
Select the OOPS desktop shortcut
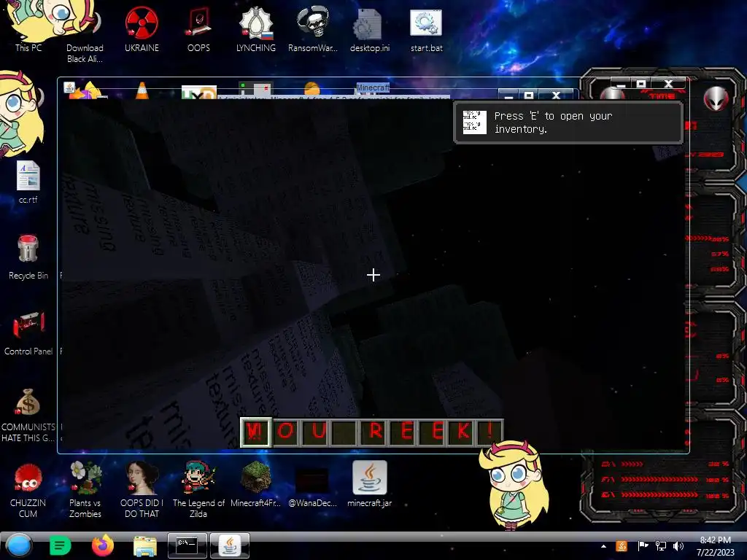coord(198,28)
